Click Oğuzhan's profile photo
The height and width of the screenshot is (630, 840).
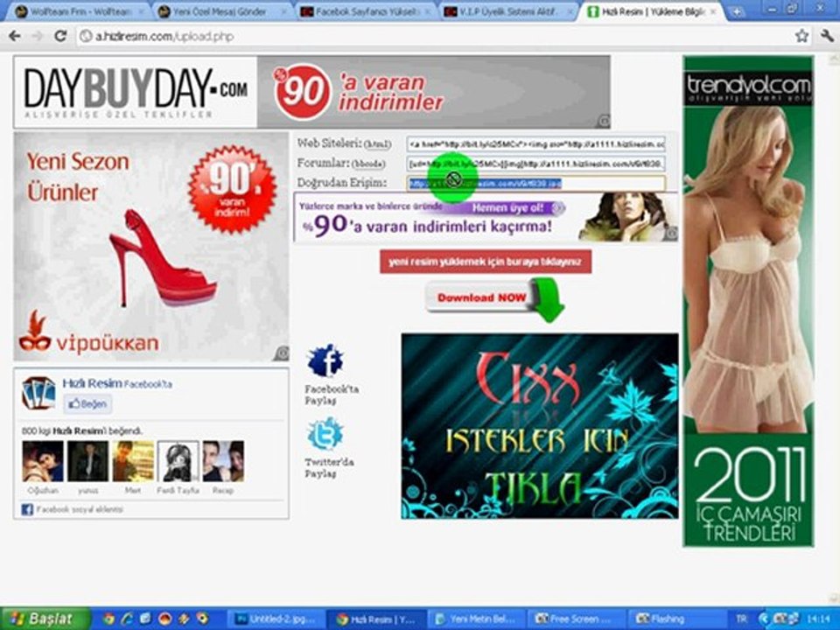point(43,461)
